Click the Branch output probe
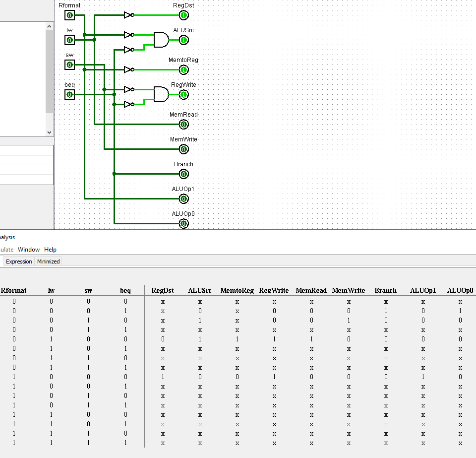The width and height of the screenshot is (476, 458). (x=183, y=174)
